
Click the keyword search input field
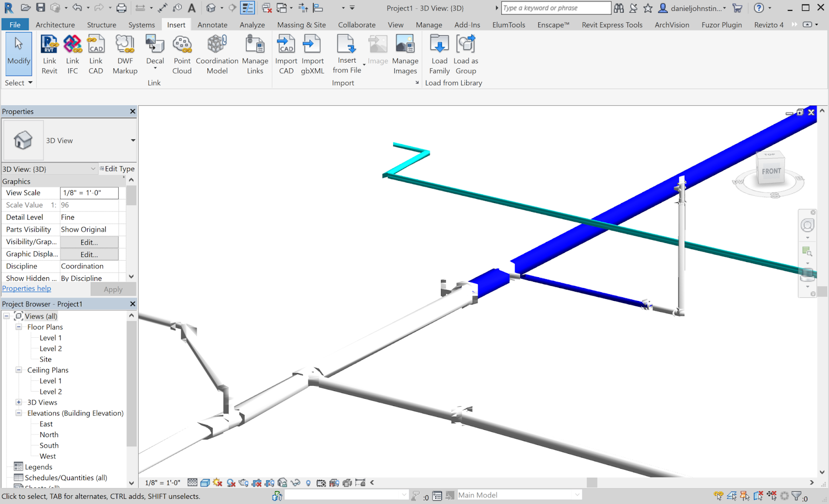[555, 8]
